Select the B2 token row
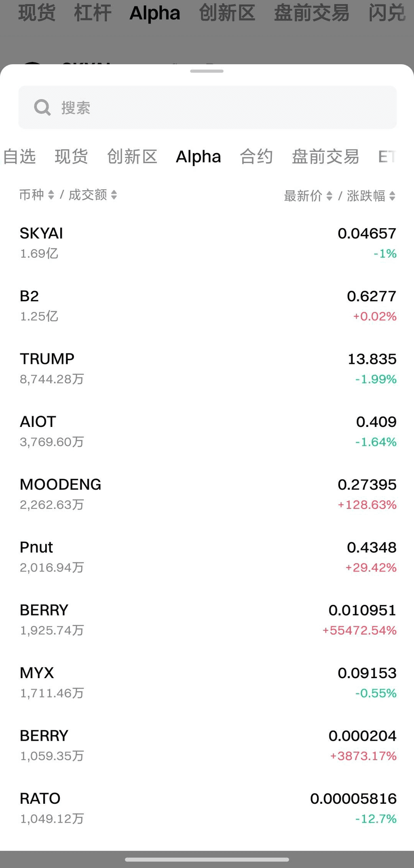The width and height of the screenshot is (414, 868). 207,306
